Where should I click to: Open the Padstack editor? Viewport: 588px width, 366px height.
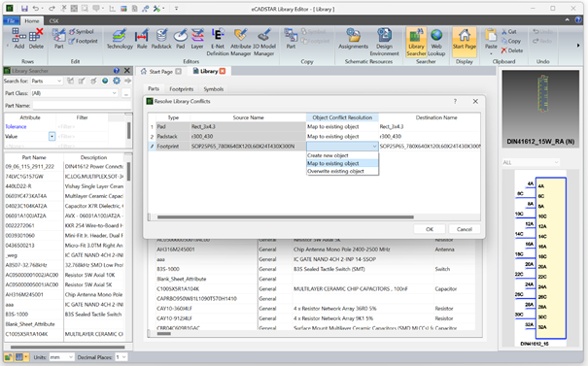(x=161, y=39)
